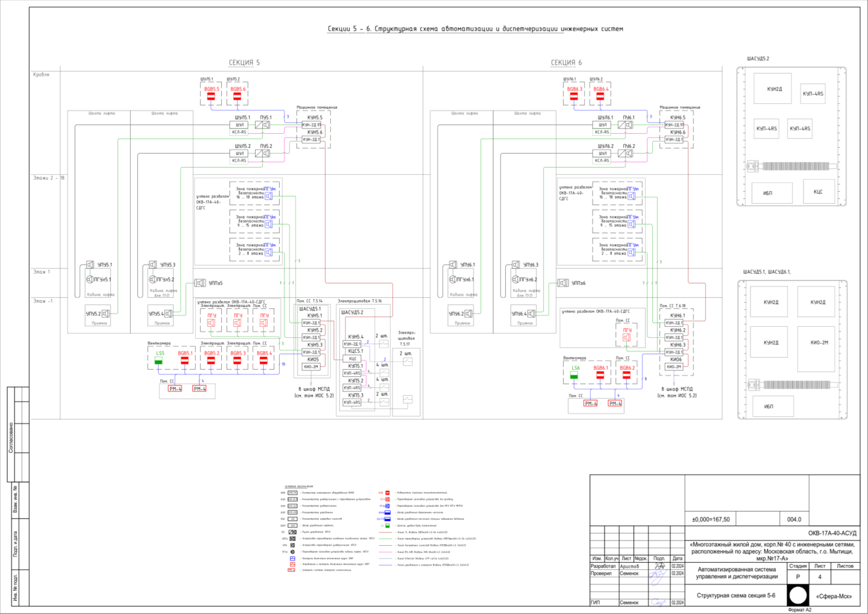
Task: Click the green LS5 level sensor symbol
Action: pyautogui.click(x=159, y=360)
